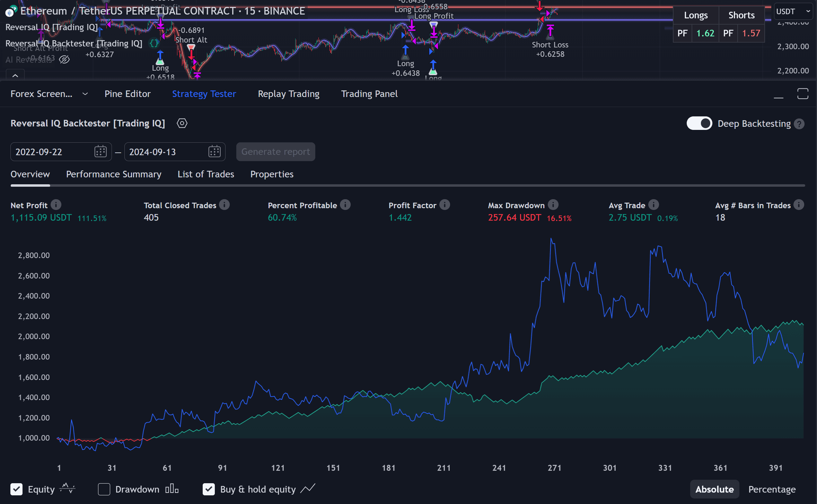Click the Equity line chart icon
817x504 pixels.
[x=67, y=489]
